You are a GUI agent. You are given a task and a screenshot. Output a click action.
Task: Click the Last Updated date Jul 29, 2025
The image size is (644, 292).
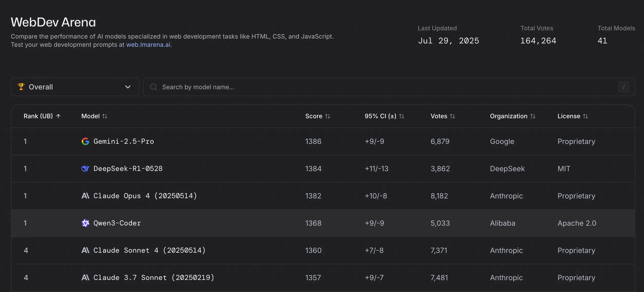(449, 41)
